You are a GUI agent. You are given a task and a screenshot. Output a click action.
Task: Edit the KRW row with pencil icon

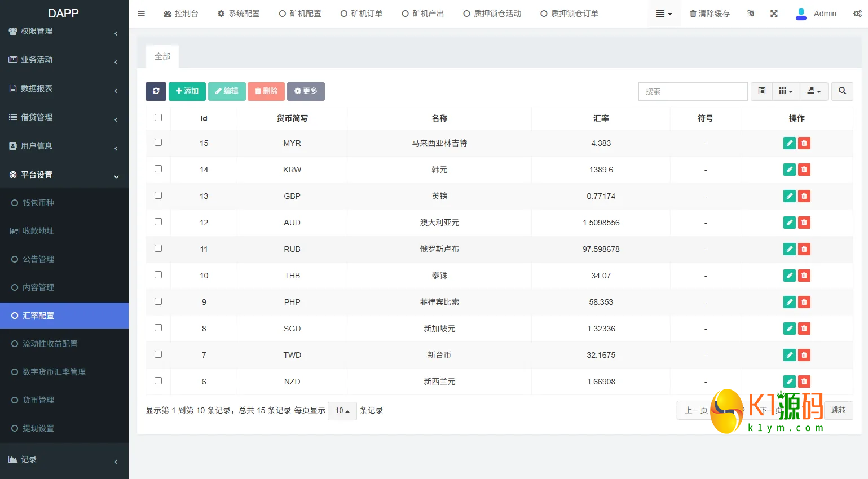[x=790, y=170]
